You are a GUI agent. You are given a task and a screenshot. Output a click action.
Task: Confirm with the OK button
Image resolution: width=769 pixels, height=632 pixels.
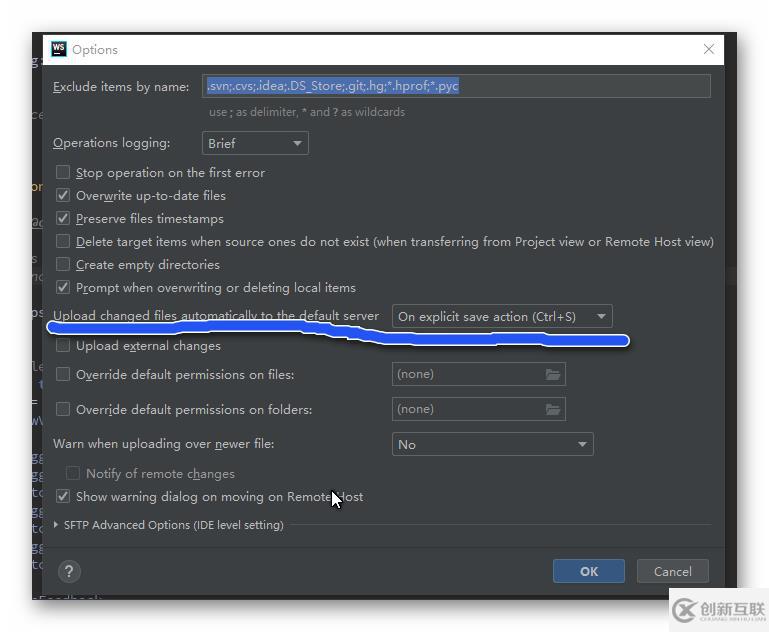coord(589,571)
